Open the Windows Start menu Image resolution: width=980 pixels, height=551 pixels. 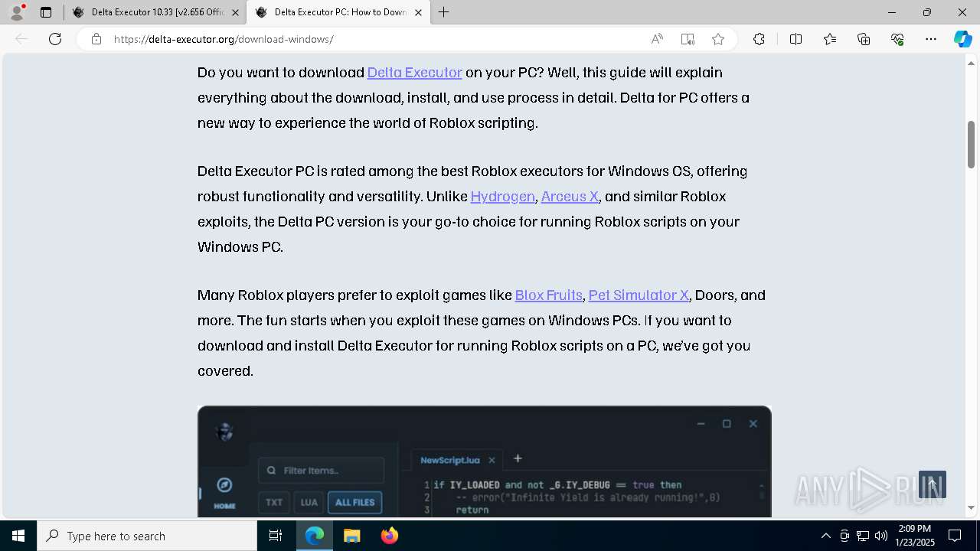[18, 536]
